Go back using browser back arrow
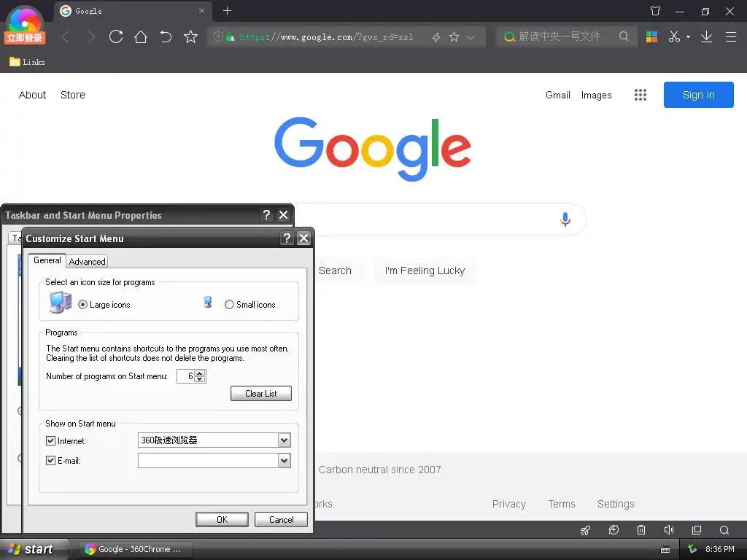Screen dimensions: 747x560 66,37
